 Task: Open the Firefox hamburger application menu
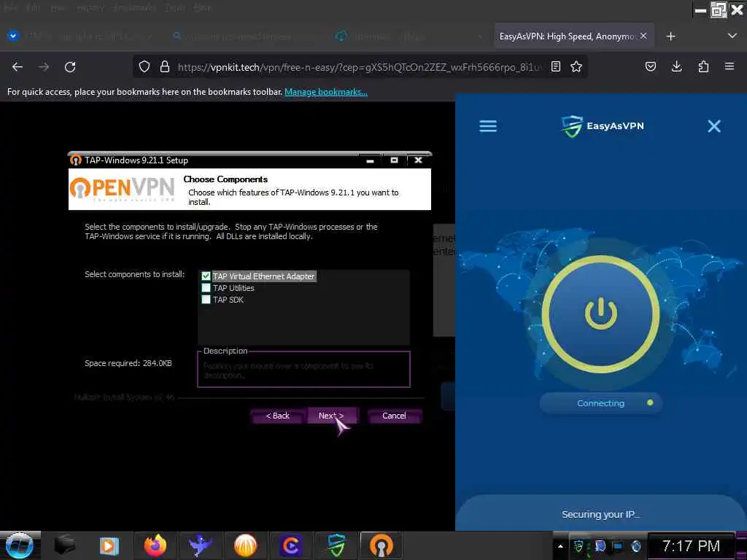[x=729, y=66]
